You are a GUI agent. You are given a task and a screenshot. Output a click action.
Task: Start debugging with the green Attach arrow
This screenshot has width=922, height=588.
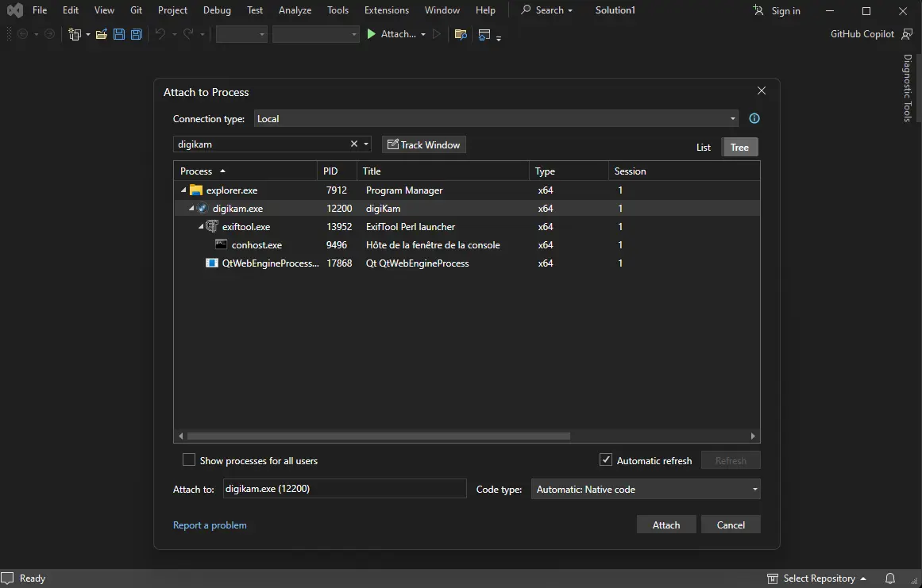click(x=371, y=34)
